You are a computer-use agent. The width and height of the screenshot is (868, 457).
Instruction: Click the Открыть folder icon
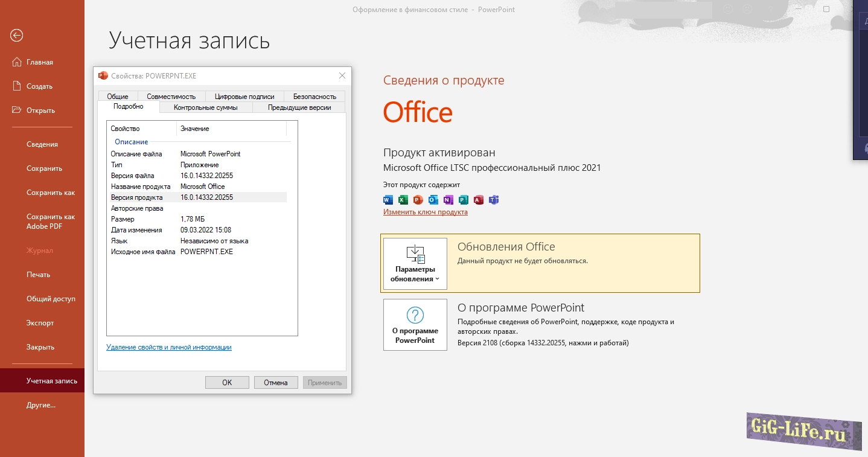click(17, 110)
